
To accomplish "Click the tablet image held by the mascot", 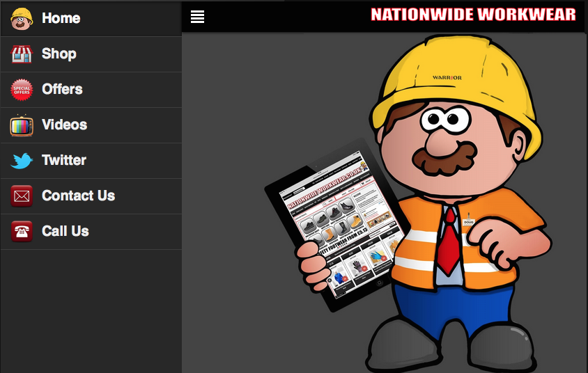I will click(336, 225).
